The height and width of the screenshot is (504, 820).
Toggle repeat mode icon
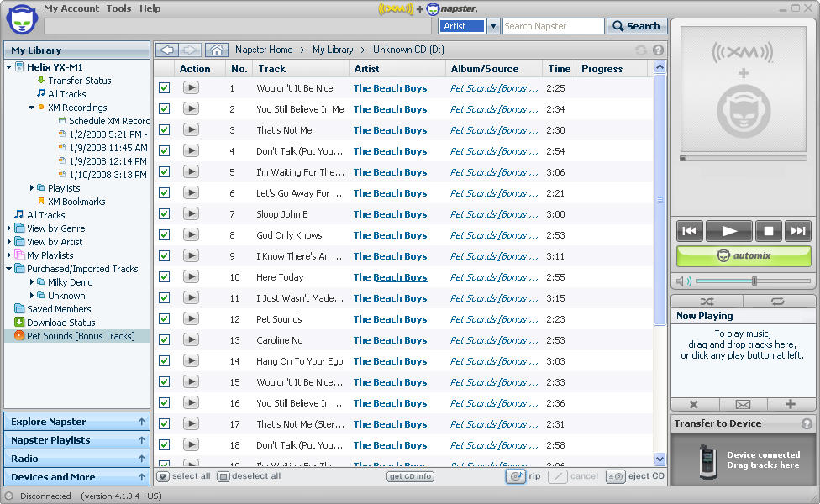coord(778,302)
